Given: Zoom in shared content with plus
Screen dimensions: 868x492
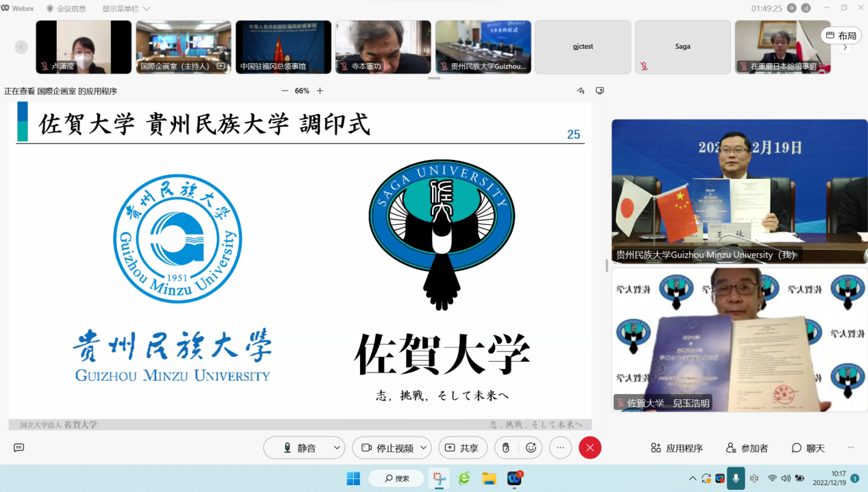Looking at the screenshot, I should click(x=320, y=91).
